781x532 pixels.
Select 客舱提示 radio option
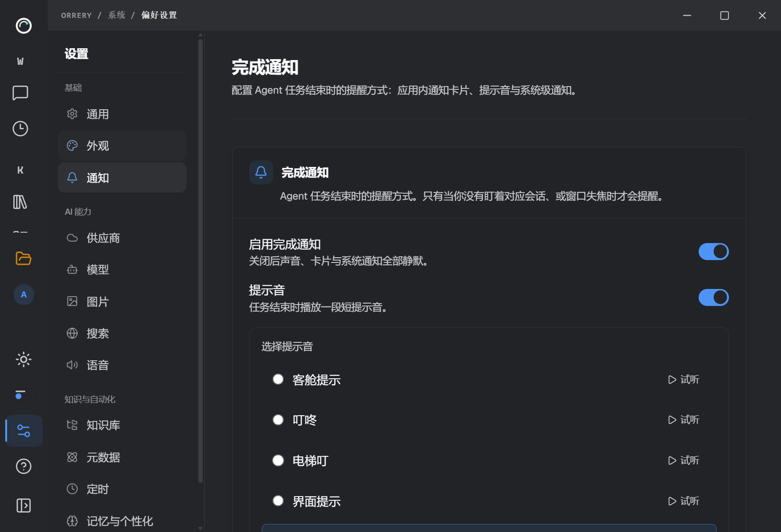click(278, 379)
